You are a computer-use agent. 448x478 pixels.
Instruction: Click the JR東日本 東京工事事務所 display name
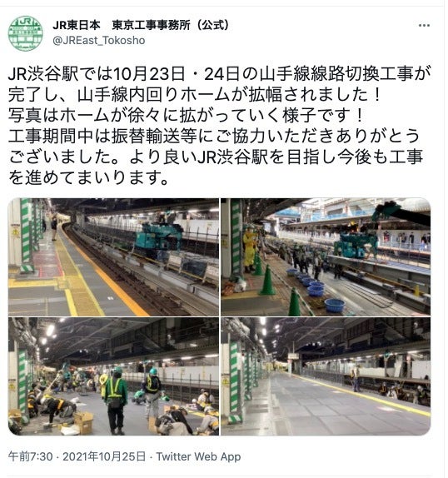[x=141, y=25]
